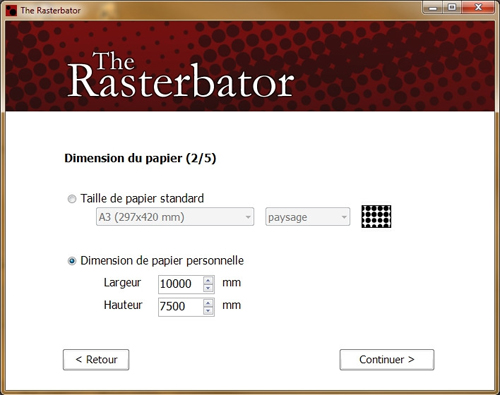This screenshot has width=500, height=395.
Task: Select Taille de papier standard option
Action: pos(72,199)
